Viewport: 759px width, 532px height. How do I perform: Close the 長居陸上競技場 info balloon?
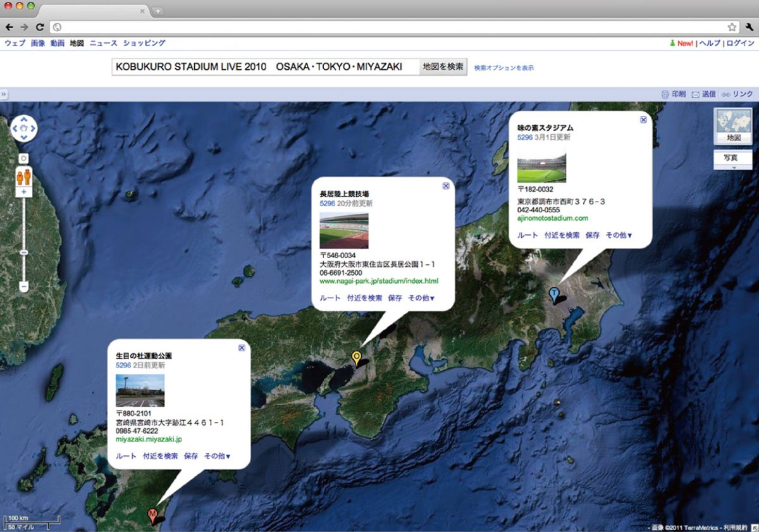pyautogui.click(x=446, y=186)
